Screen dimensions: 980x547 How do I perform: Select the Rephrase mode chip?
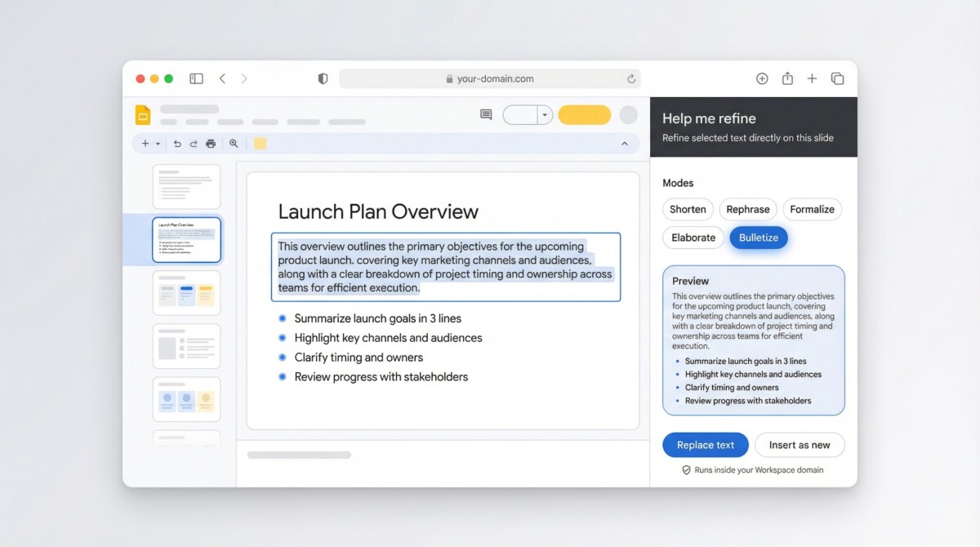tap(748, 210)
